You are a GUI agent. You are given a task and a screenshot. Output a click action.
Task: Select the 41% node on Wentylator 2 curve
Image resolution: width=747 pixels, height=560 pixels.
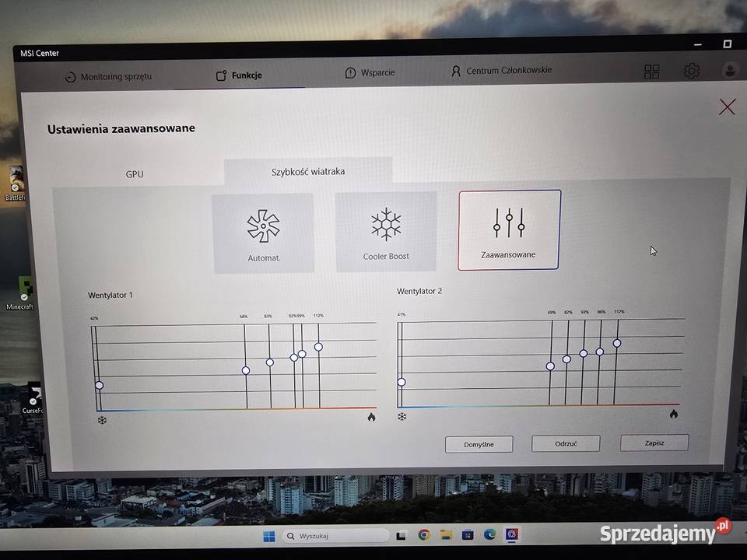tap(402, 382)
